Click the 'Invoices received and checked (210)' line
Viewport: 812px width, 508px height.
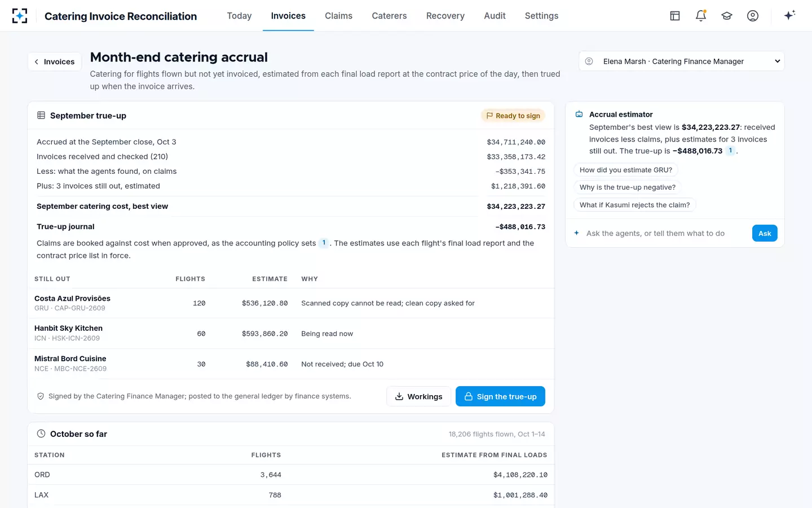point(291,156)
